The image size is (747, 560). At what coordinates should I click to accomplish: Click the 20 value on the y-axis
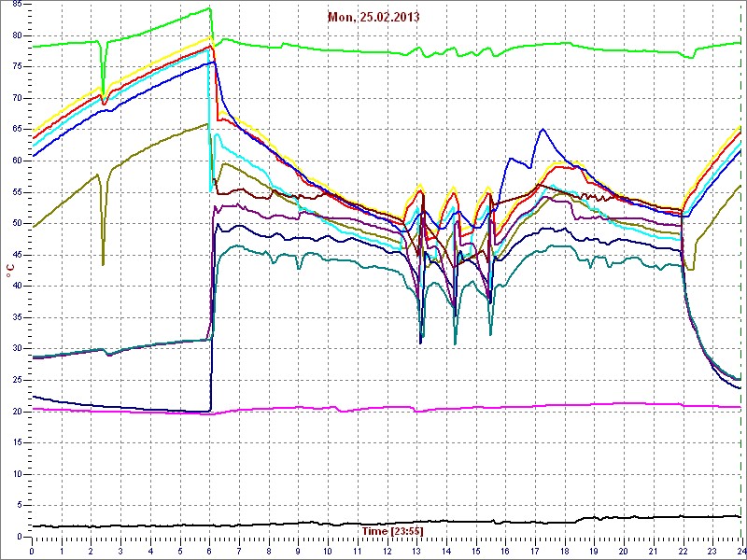click(17, 412)
